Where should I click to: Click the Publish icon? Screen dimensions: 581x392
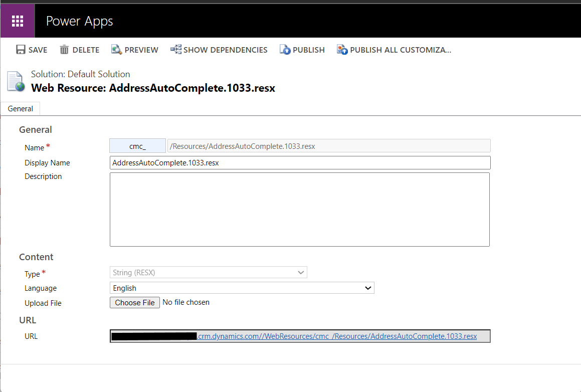point(285,50)
